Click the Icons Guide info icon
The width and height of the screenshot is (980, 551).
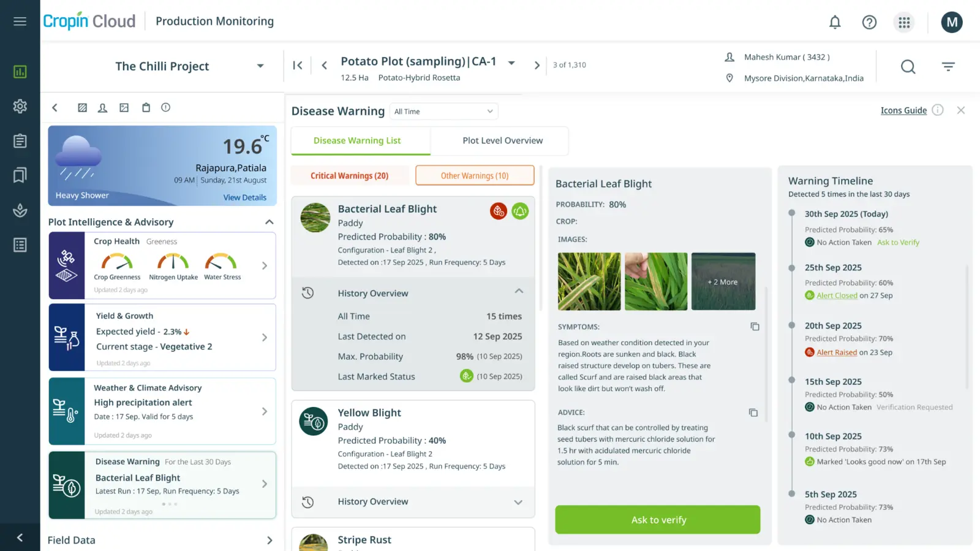[x=938, y=110]
